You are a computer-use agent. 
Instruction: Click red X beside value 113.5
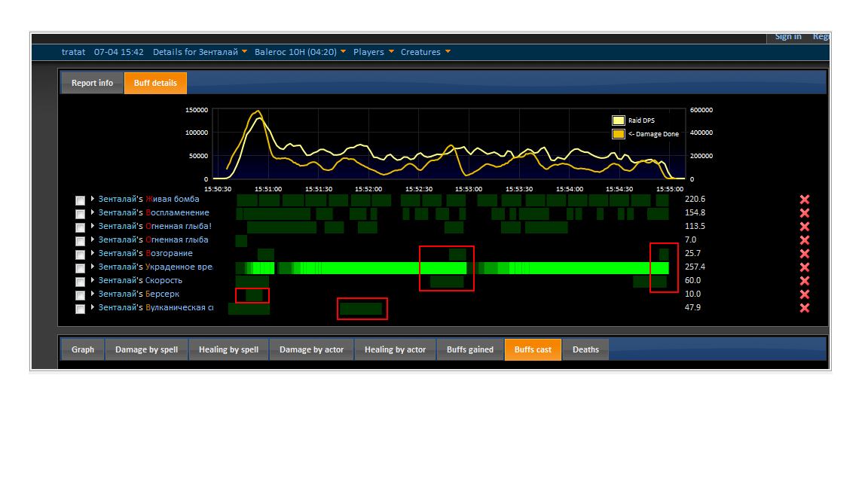[x=804, y=227]
